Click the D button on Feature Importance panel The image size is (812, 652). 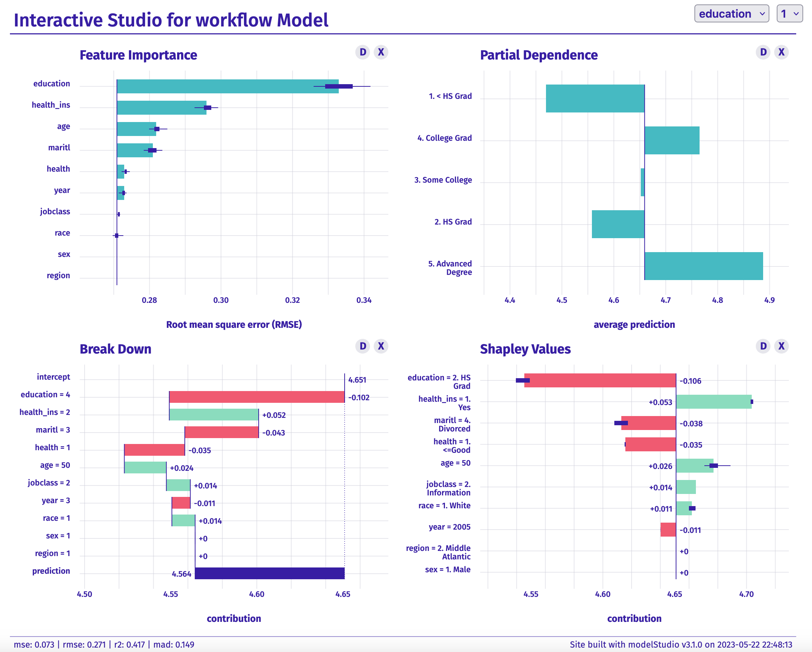[x=363, y=52]
